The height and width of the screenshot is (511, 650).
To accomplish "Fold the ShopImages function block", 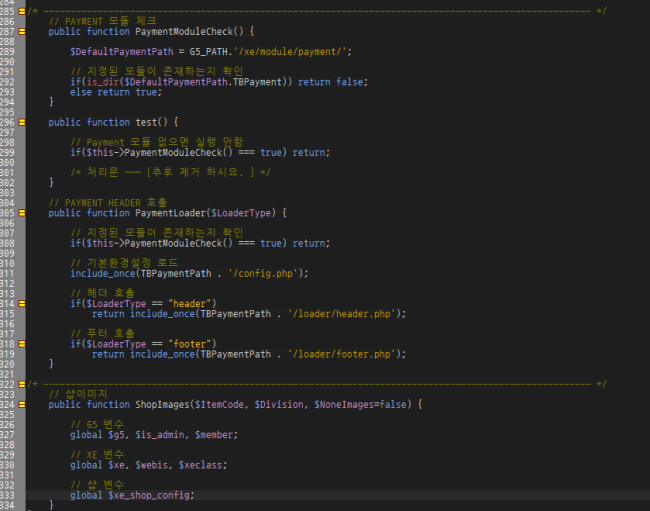I will tap(22, 404).
